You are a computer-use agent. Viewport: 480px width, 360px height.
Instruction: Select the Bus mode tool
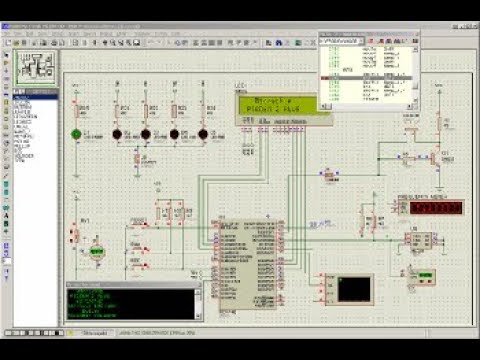tap(6, 95)
